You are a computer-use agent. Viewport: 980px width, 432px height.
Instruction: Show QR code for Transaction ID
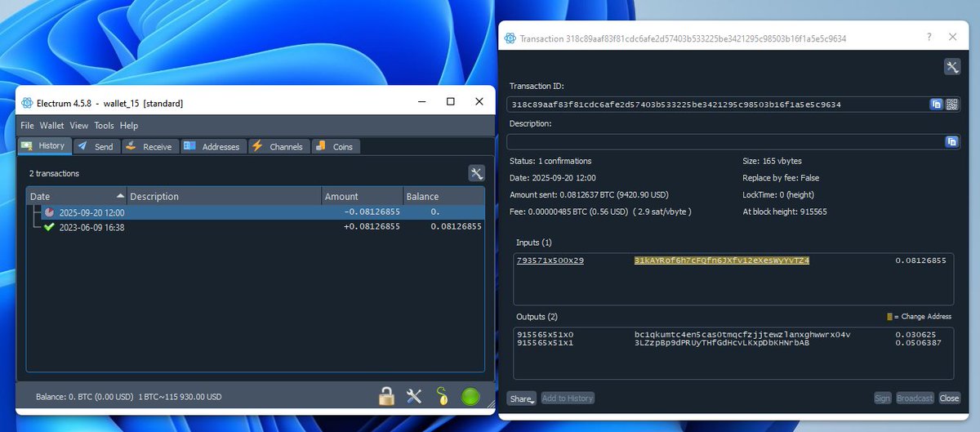951,105
